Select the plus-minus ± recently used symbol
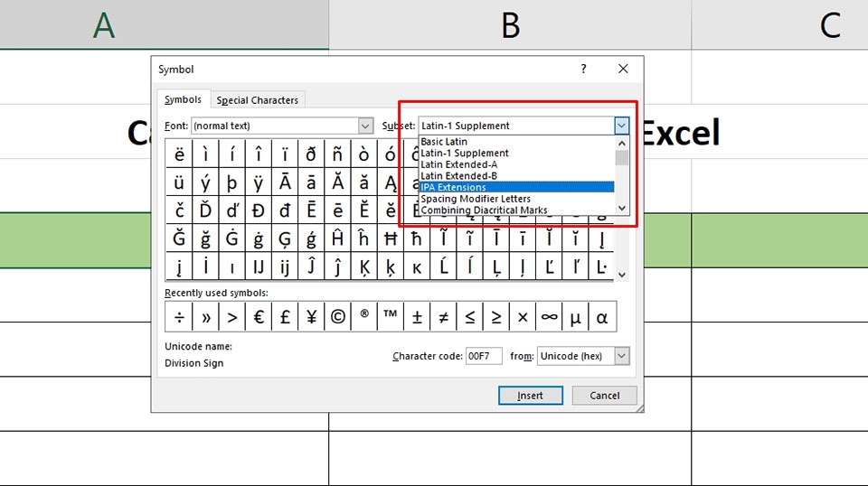 417,317
